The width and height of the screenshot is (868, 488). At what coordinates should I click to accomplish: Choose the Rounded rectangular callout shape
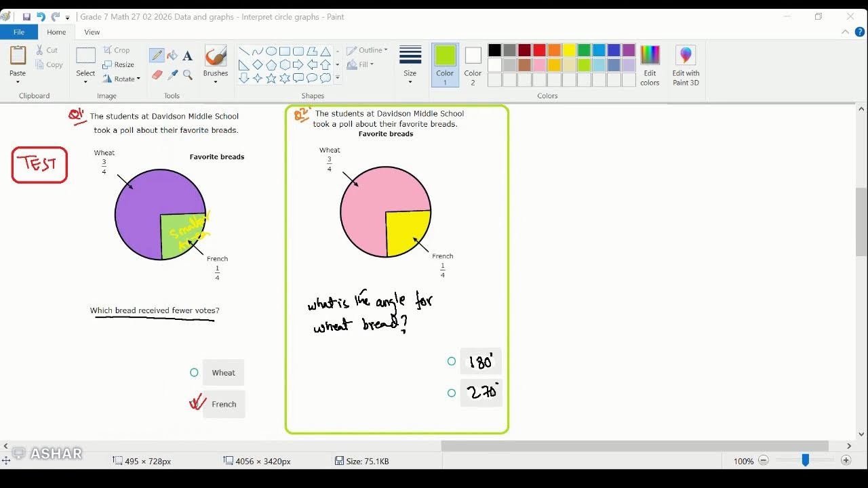click(298, 78)
